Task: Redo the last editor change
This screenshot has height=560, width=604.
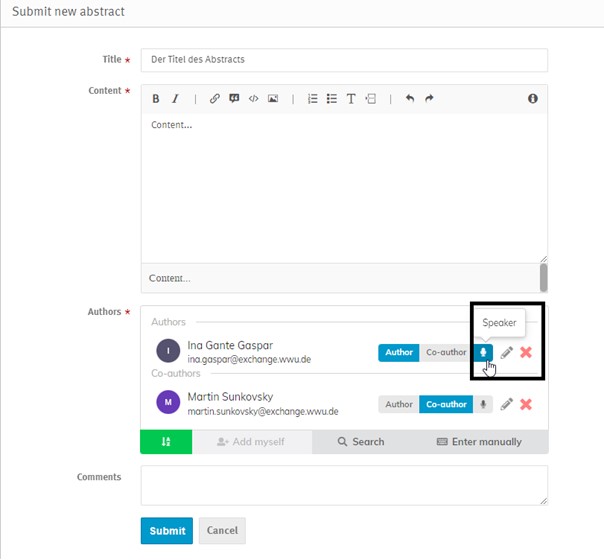Action: click(429, 99)
